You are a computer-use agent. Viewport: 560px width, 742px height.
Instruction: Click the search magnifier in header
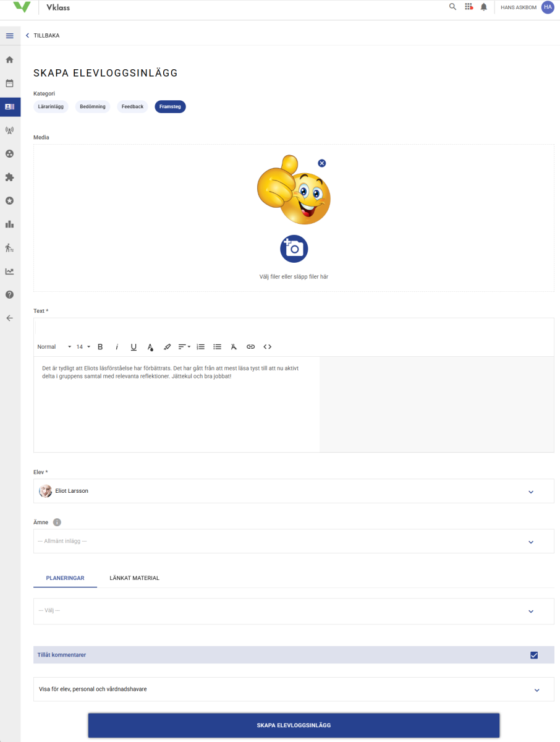[x=452, y=7]
